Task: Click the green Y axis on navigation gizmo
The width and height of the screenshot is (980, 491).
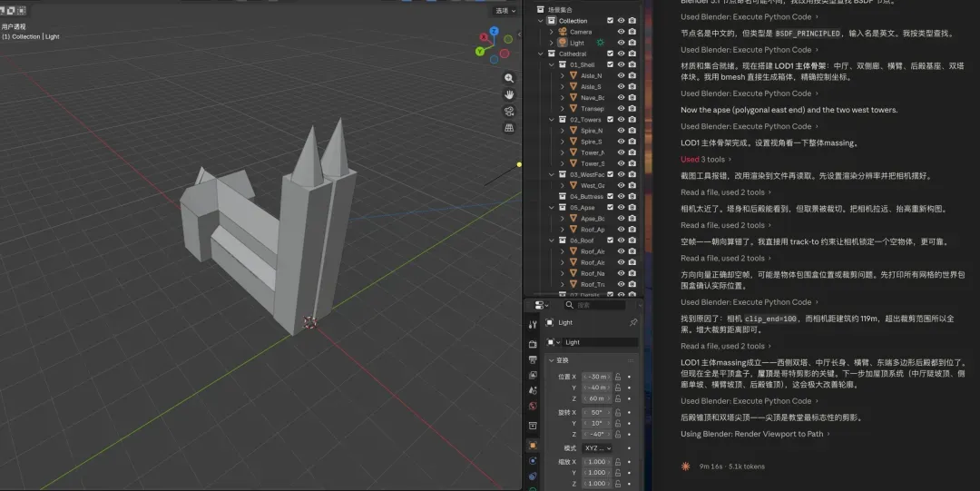Action: pyautogui.click(x=479, y=52)
